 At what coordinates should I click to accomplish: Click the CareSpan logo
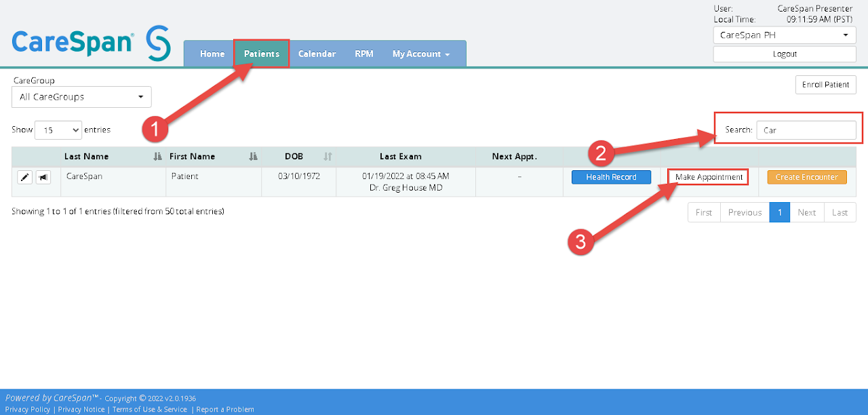click(x=92, y=43)
